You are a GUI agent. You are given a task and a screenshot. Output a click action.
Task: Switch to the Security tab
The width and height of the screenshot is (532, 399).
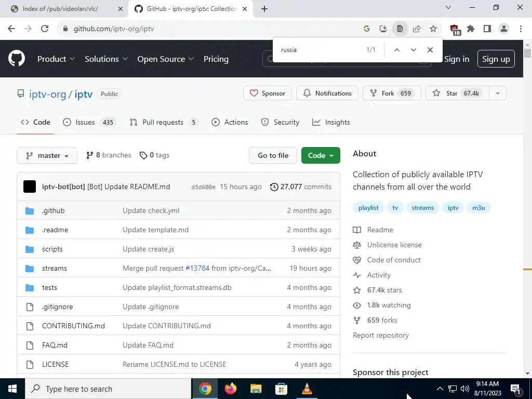pyautogui.click(x=280, y=122)
